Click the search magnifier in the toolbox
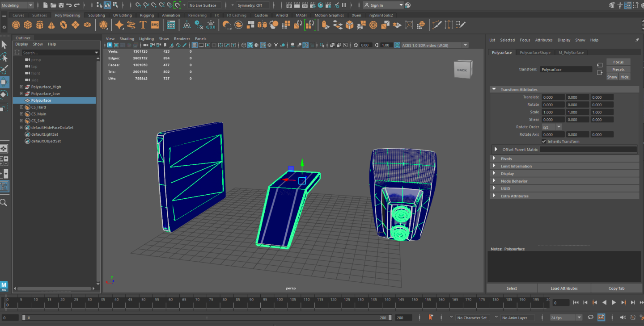Image resolution: width=644 pixels, height=326 pixels. (4, 203)
